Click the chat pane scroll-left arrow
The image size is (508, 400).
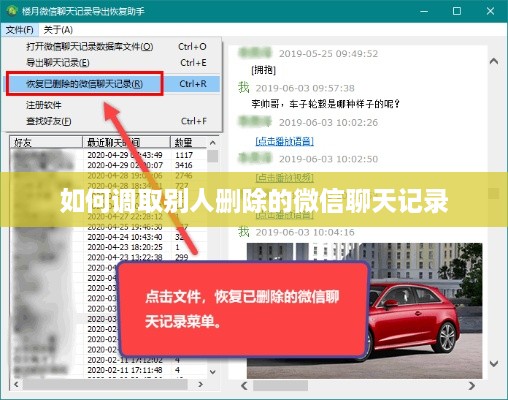[244, 386]
